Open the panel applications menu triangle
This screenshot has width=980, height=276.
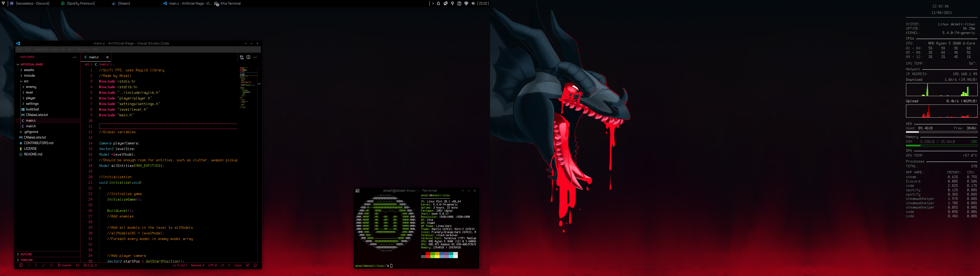[3, 3]
